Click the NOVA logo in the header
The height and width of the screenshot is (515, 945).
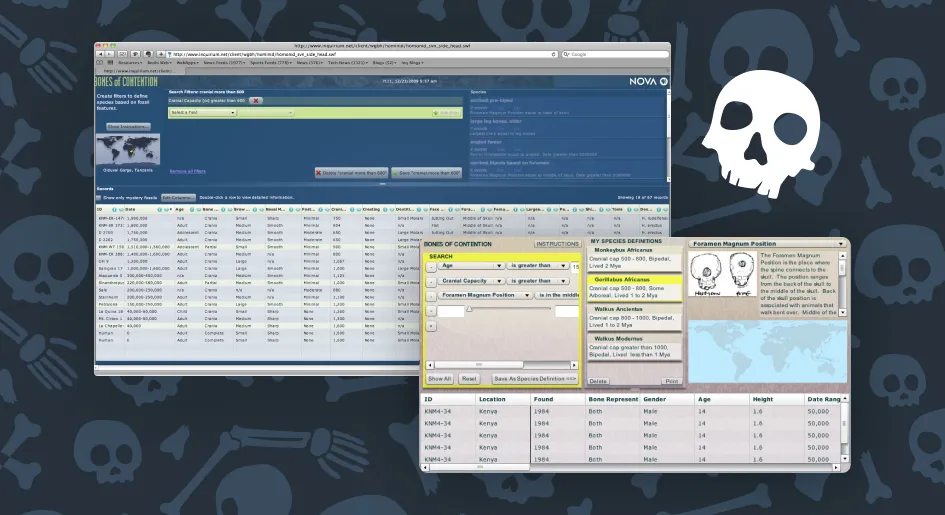click(x=648, y=81)
